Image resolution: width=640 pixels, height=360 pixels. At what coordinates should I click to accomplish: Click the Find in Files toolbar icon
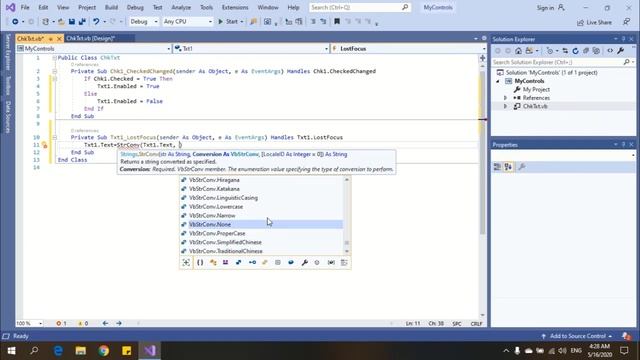point(253,22)
